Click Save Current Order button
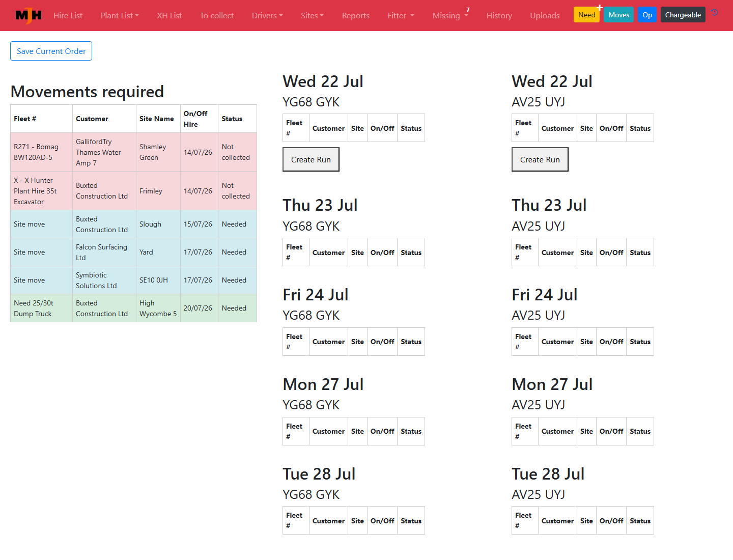The width and height of the screenshot is (733, 560). (51, 51)
